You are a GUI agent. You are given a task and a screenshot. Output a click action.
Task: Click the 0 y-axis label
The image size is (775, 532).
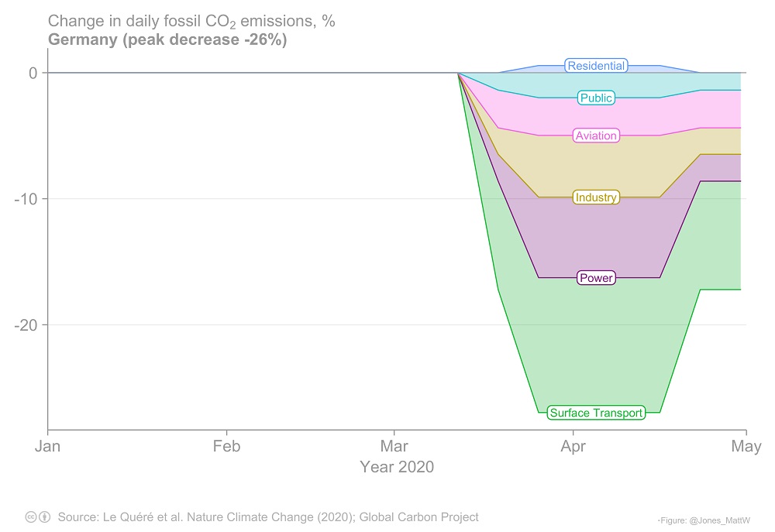[33, 73]
